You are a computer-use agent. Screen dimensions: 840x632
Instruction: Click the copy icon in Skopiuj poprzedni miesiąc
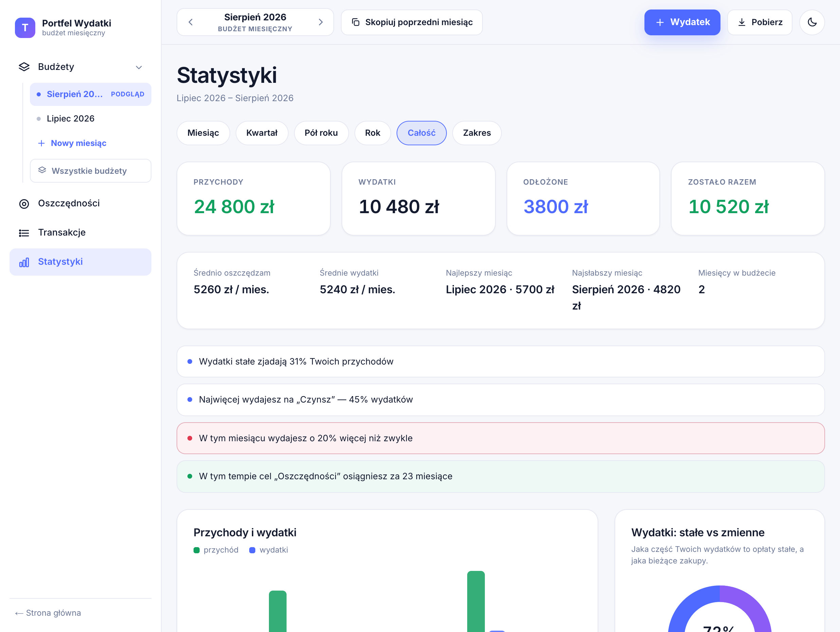[355, 22]
